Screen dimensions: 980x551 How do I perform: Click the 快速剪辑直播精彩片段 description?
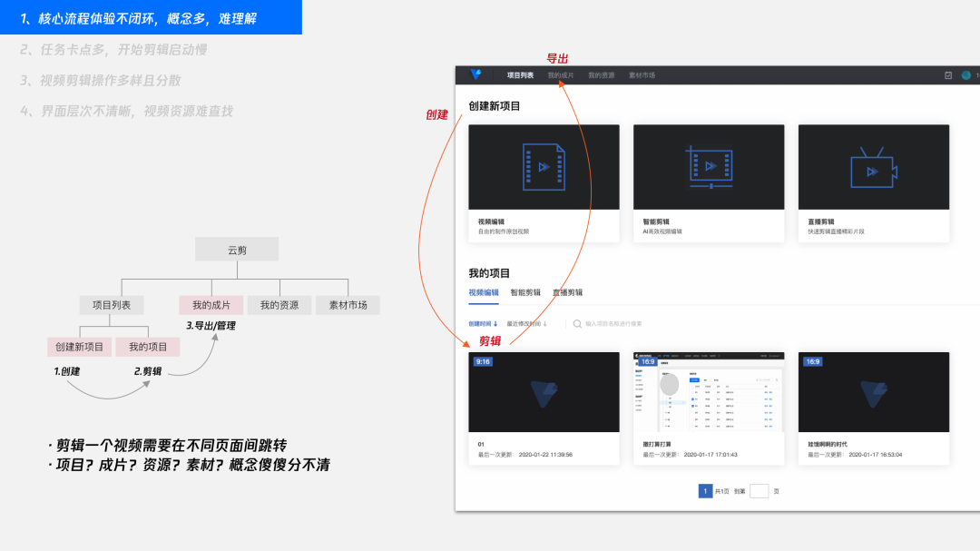coord(837,231)
